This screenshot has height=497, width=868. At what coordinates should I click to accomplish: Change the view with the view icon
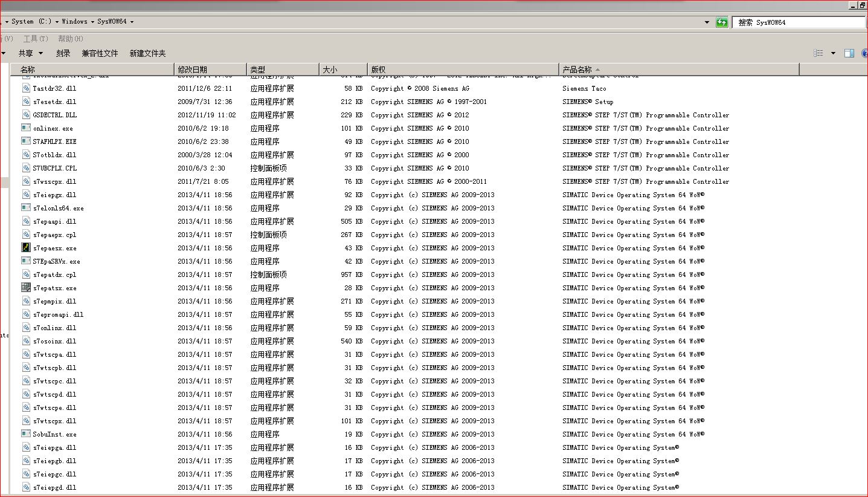[818, 53]
